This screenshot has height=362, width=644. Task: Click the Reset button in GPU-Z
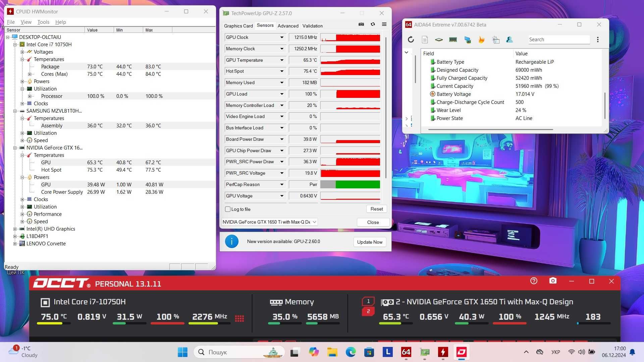point(376,209)
